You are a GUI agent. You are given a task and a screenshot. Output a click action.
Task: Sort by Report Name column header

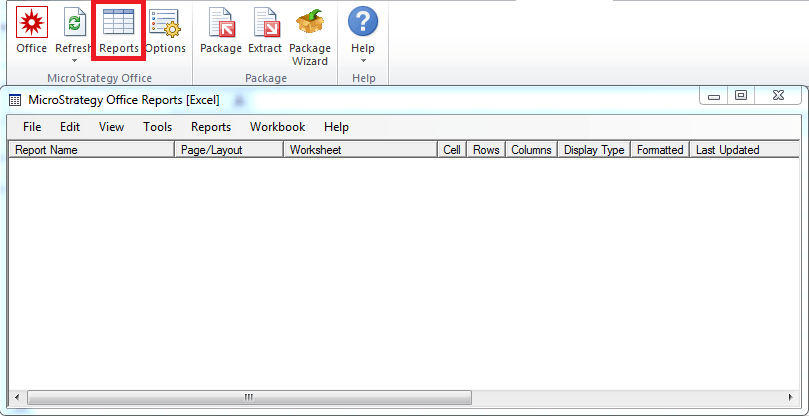[92, 150]
